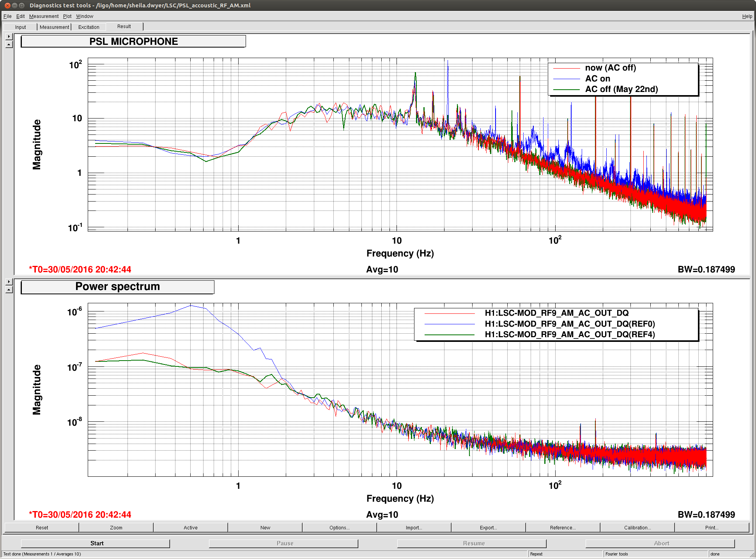Minimize the Diagnostics test tools window
This screenshot has width=756, height=559.
[x=14, y=5]
